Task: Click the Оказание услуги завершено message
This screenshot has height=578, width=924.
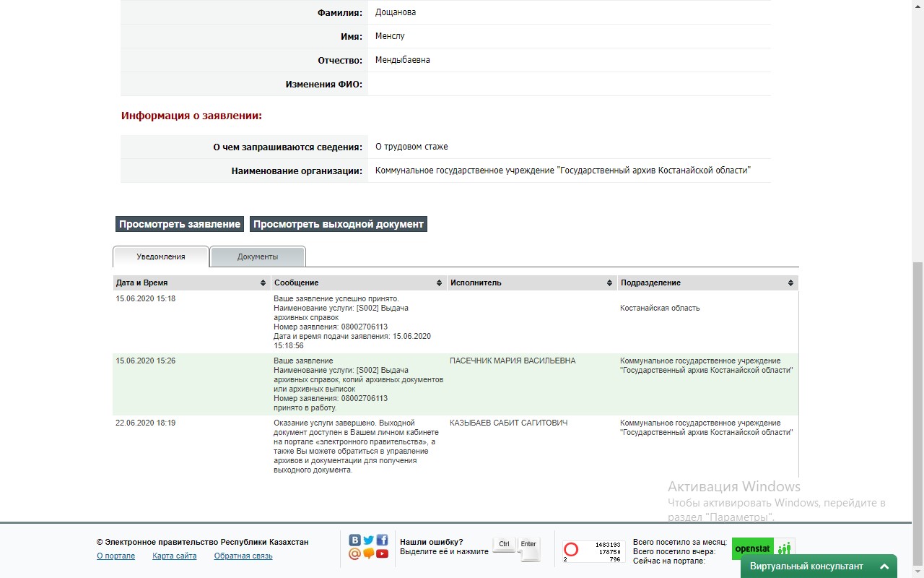Action: coord(357,447)
